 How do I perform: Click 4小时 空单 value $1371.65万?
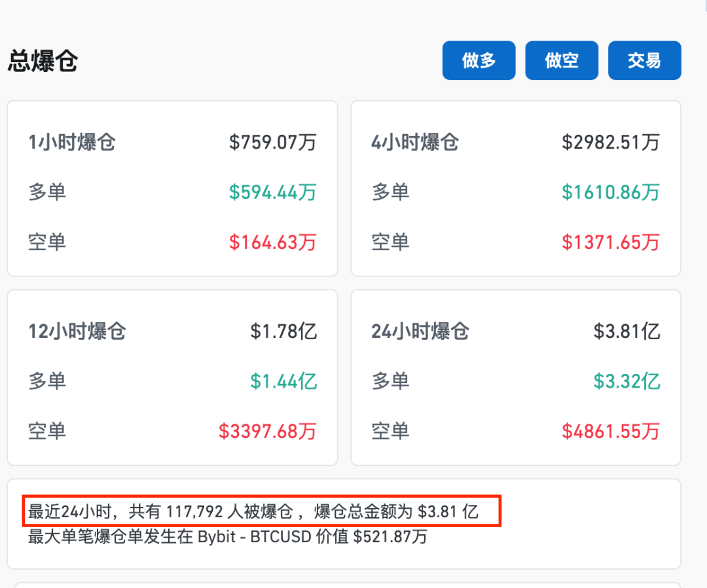(x=611, y=242)
